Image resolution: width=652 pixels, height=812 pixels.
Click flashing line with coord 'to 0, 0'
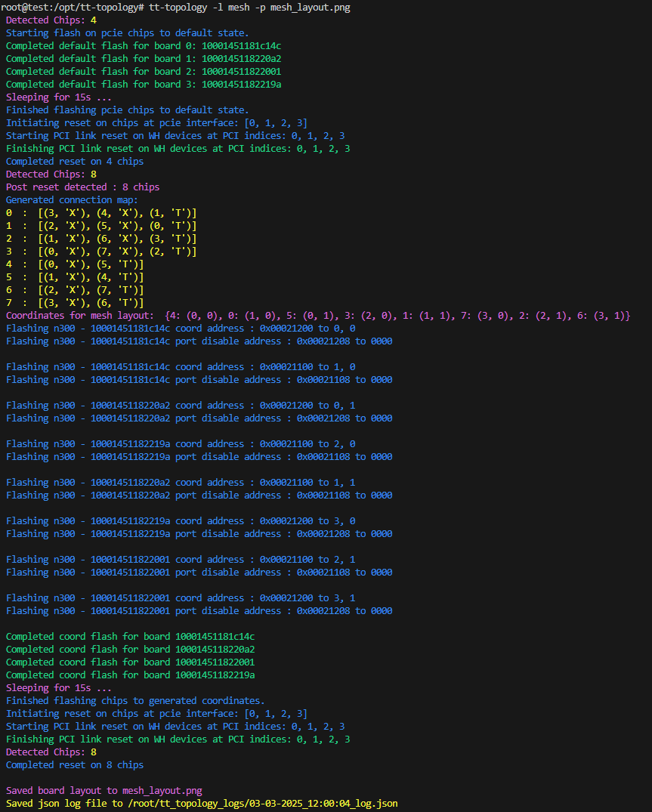(181, 329)
